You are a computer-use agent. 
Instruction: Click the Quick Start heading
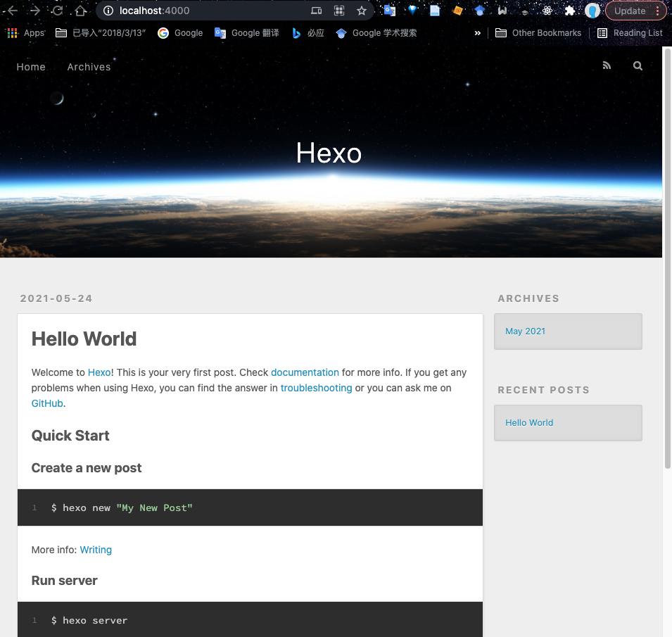point(70,436)
